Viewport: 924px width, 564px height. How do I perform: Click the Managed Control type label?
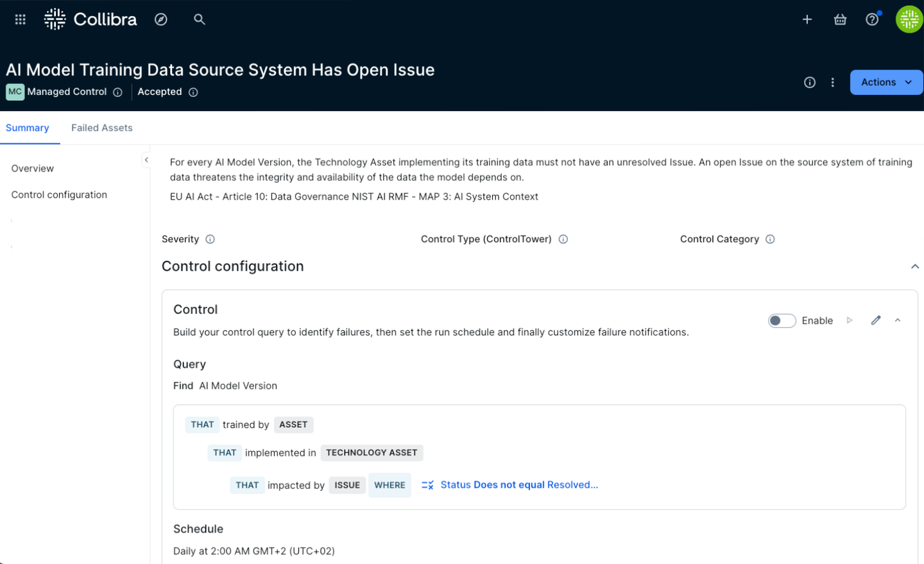pos(67,92)
